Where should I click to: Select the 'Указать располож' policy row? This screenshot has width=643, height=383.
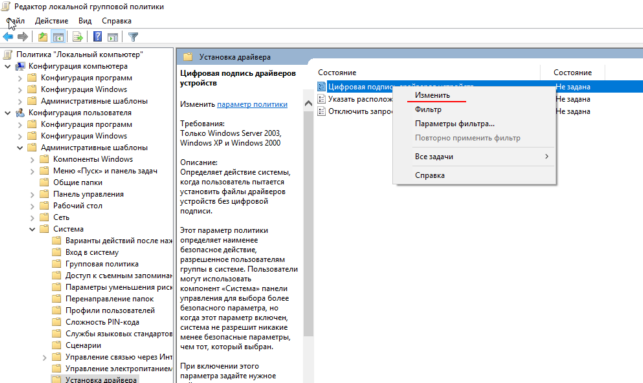coord(360,99)
